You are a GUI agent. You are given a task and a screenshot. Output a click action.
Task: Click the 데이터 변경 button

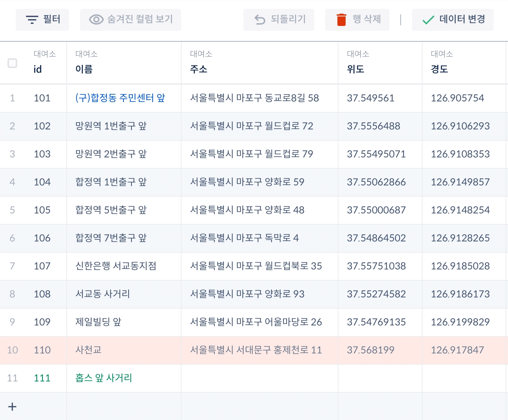pos(453,20)
